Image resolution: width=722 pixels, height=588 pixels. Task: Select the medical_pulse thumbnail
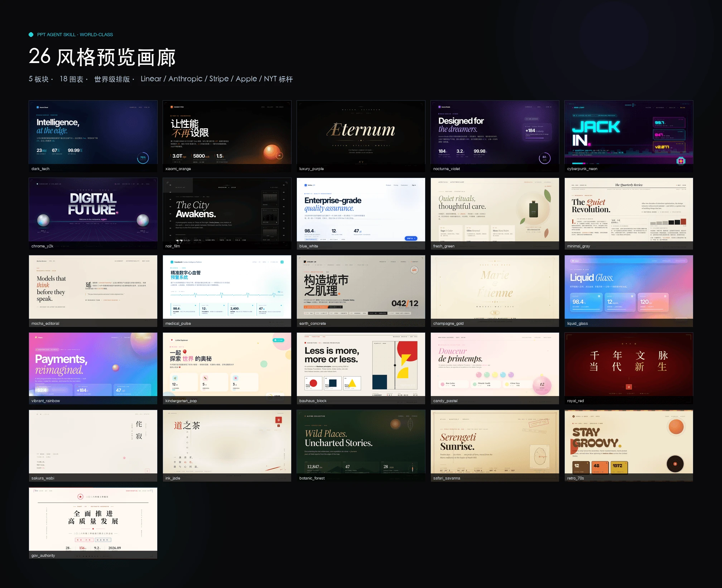(x=227, y=291)
